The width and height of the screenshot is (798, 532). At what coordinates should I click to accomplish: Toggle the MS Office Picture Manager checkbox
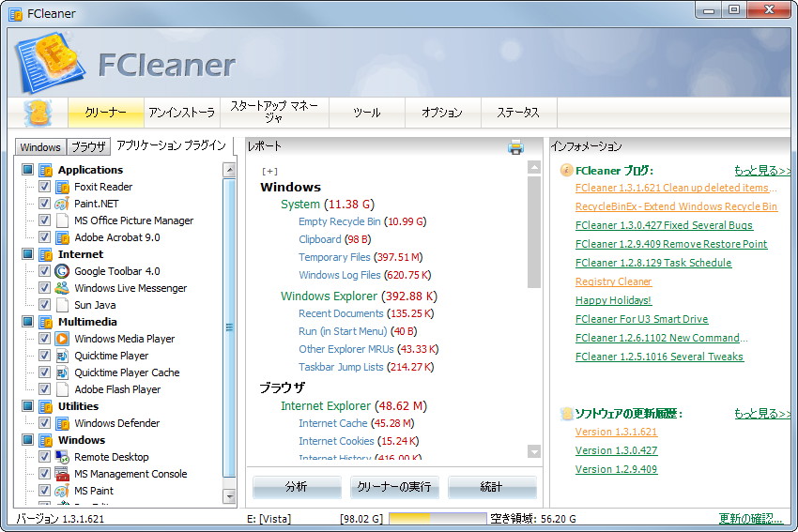pyautogui.click(x=44, y=220)
